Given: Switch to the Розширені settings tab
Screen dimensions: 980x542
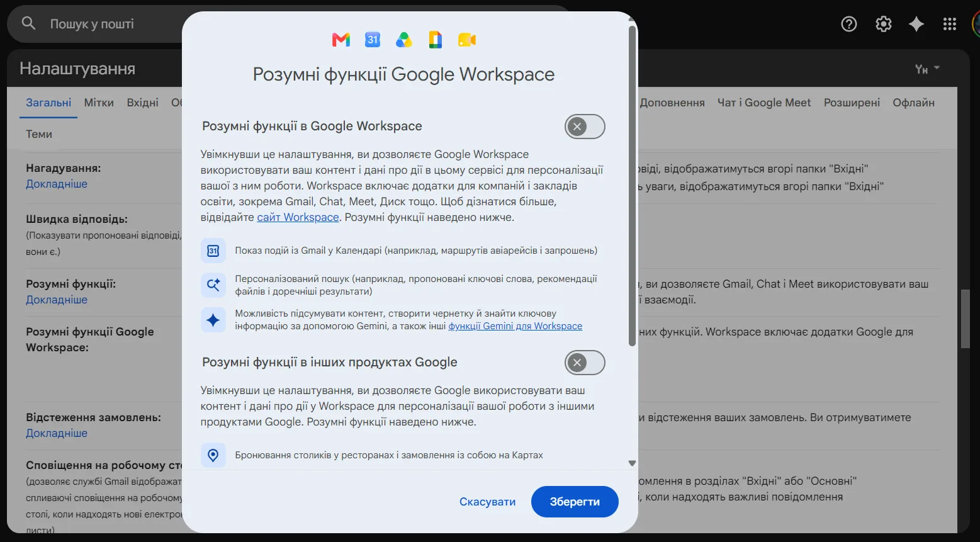Looking at the screenshot, I should (852, 103).
